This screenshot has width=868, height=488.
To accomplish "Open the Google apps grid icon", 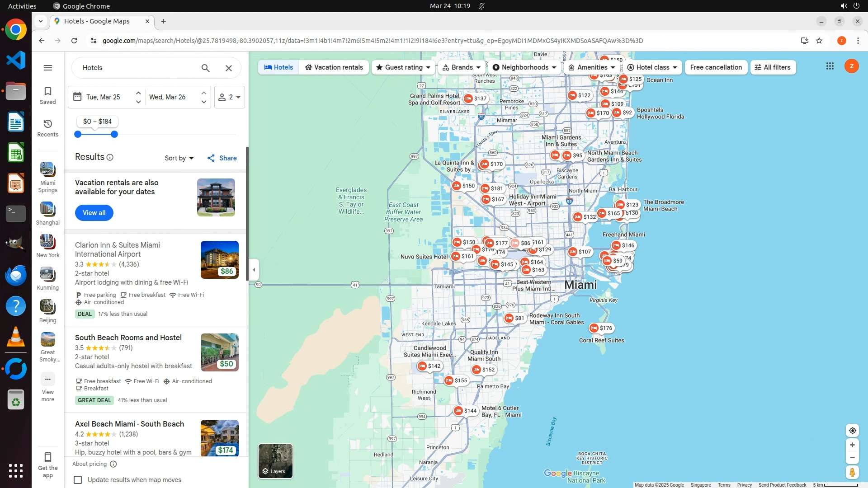I will [830, 66].
